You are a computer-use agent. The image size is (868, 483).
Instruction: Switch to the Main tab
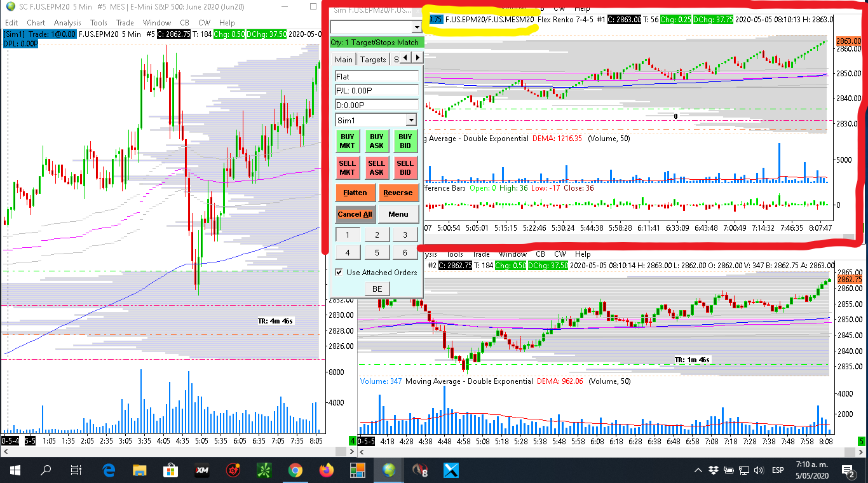pos(344,59)
